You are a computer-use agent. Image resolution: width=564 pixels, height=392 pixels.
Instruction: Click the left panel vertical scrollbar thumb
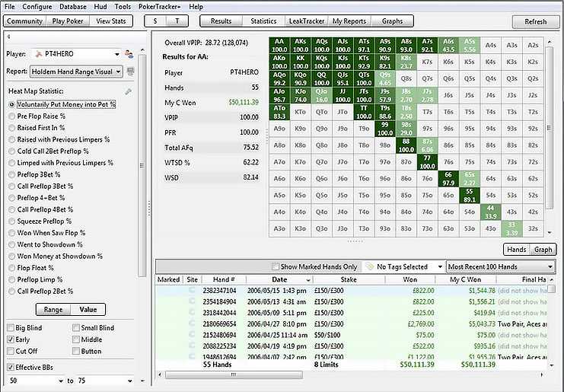click(142, 165)
